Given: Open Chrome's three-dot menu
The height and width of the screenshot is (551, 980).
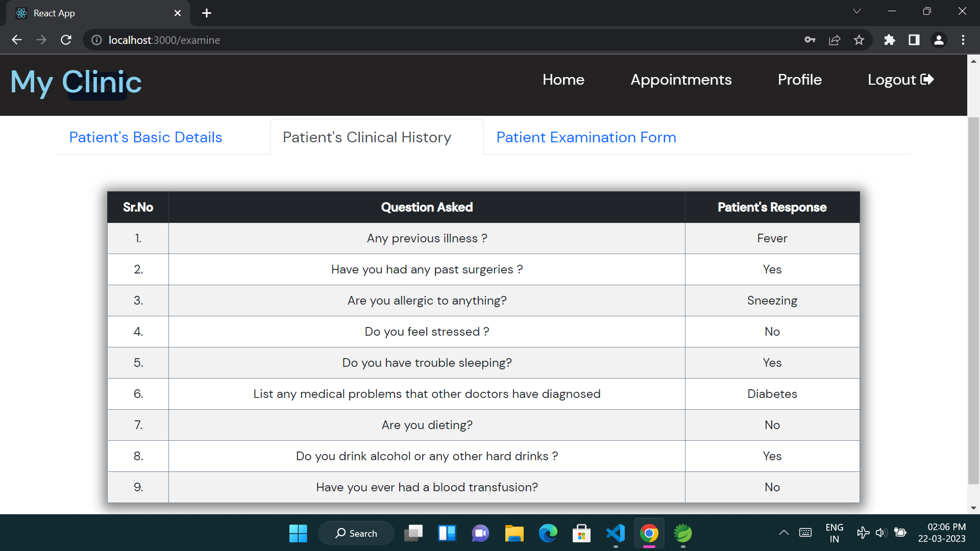Looking at the screenshot, I should pyautogui.click(x=964, y=40).
